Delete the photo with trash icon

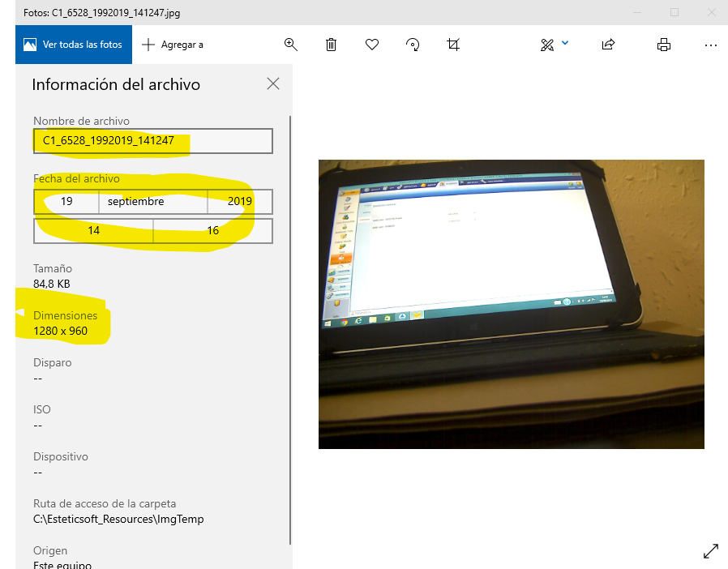tap(331, 45)
